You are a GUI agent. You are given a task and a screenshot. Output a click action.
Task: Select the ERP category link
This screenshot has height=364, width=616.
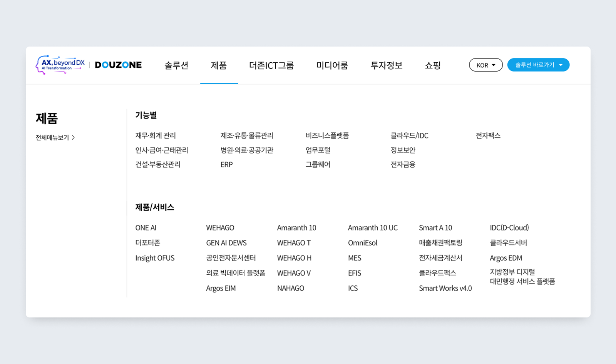click(x=226, y=165)
